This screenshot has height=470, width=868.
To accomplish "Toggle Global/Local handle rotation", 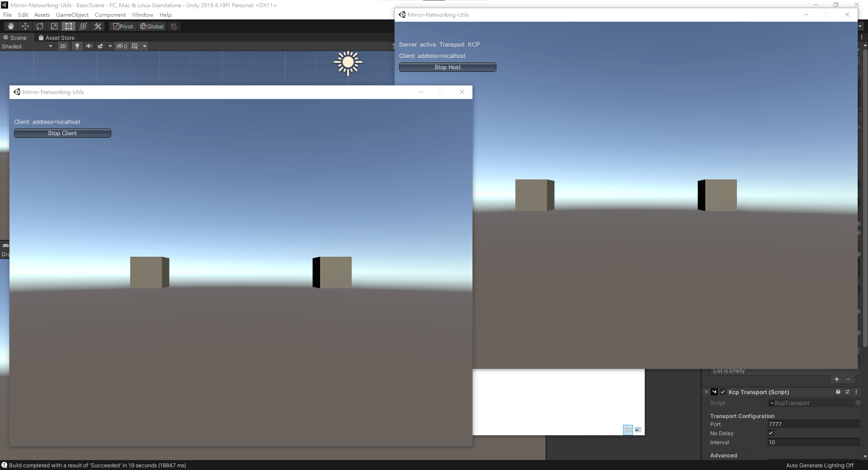I will [152, 26].
